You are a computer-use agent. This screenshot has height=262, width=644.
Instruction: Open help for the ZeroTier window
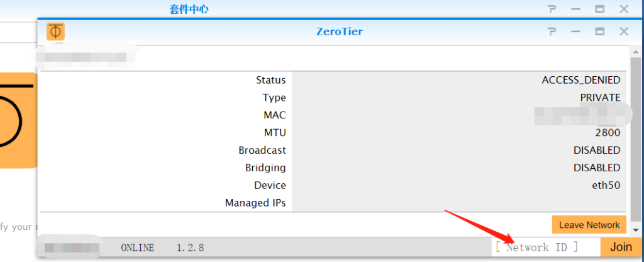tap(552, 31)
